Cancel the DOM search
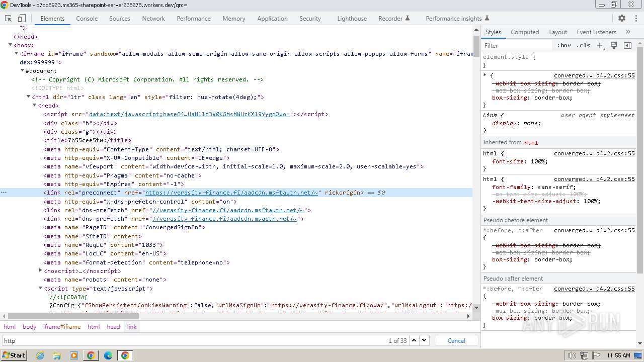Viewport: 644px width, 362px height. pos(456,340)
